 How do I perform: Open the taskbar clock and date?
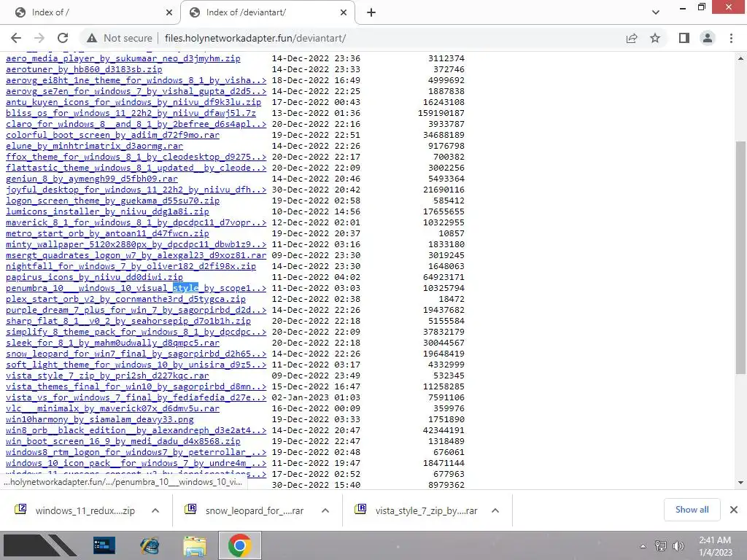pyautogui.click(x=715, y=546)
